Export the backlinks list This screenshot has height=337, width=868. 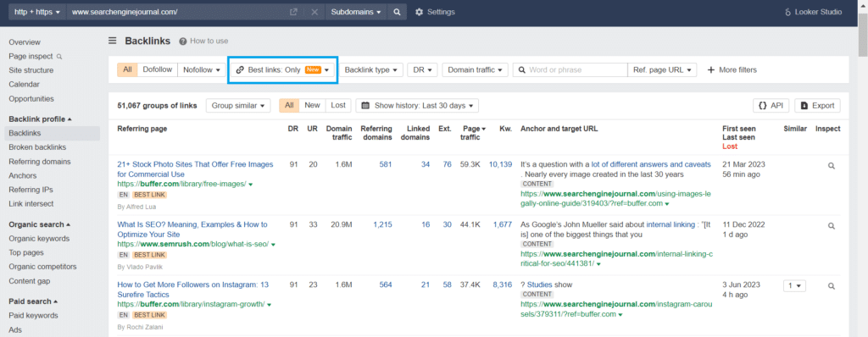[817, 105]
